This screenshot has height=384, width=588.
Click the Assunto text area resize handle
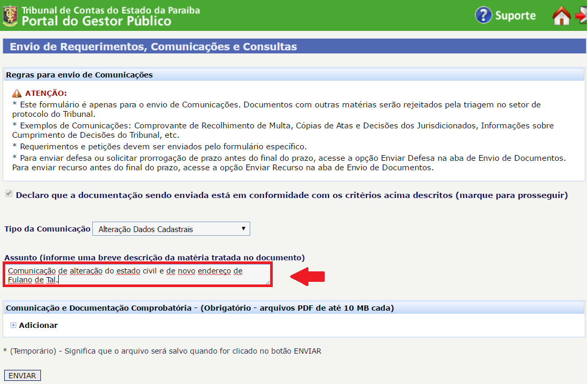point(268,282)
